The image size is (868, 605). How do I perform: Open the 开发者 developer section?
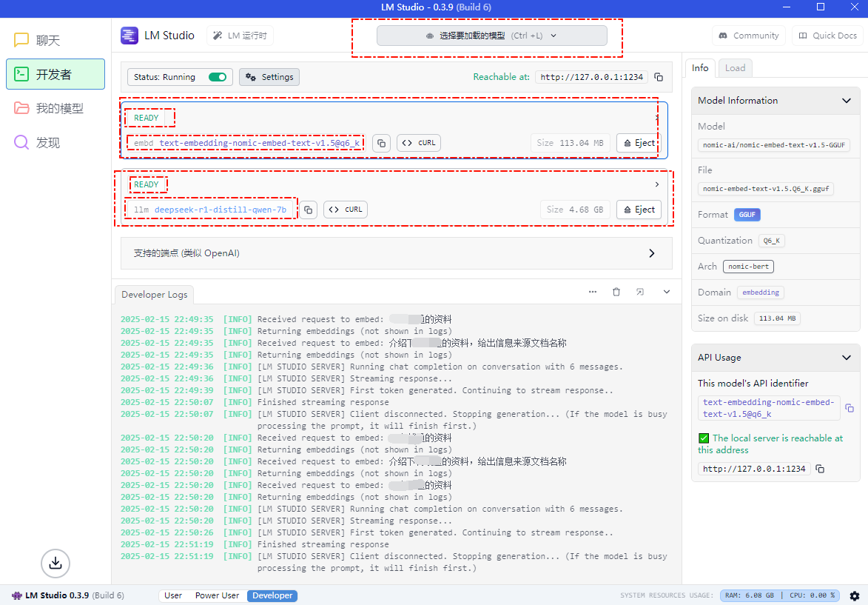pyautogui.click(x=55, y=74)
